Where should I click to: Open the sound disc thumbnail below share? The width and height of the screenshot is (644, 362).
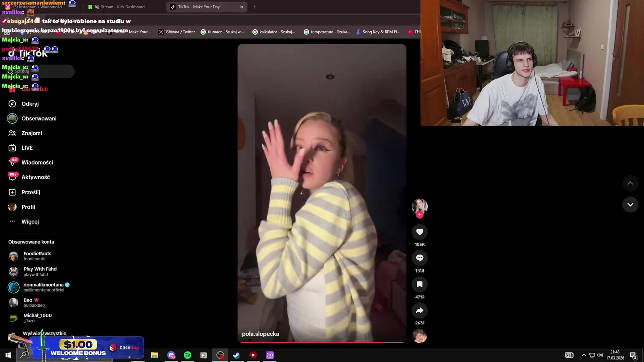coord(419,336)
